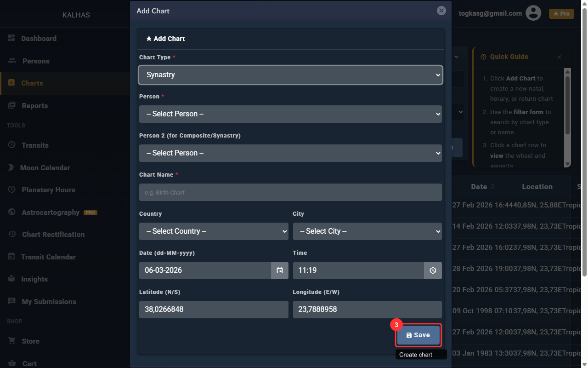Click the Moon Calendar crescent icon
The height and width of the screenshot is (368, 588).
(11, 167)
